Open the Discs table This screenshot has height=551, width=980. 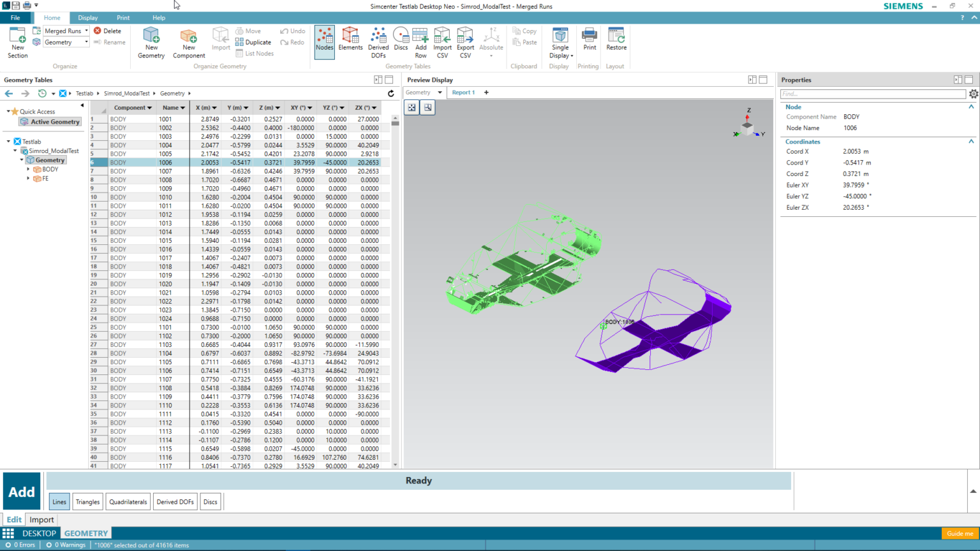point(401,41)
